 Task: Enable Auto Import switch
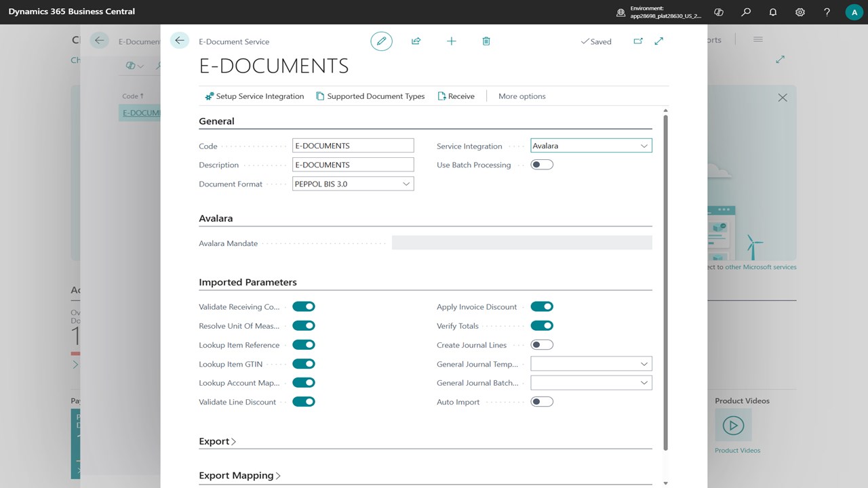click(542, 402)
